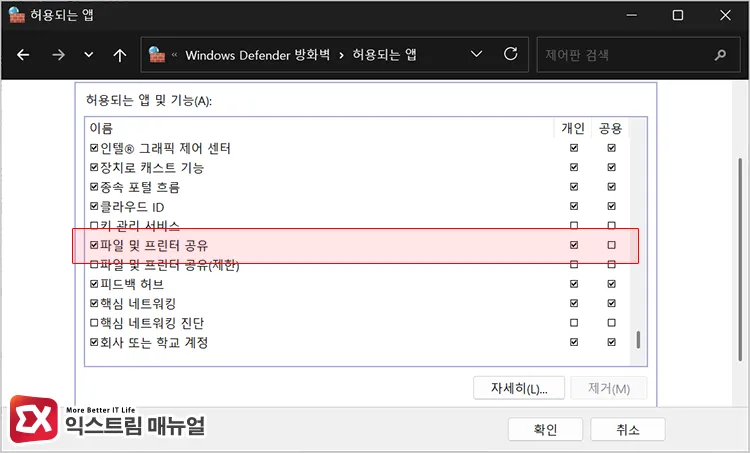
Task: Select the 피드백 허브 row text
Action: coord(132,284)
